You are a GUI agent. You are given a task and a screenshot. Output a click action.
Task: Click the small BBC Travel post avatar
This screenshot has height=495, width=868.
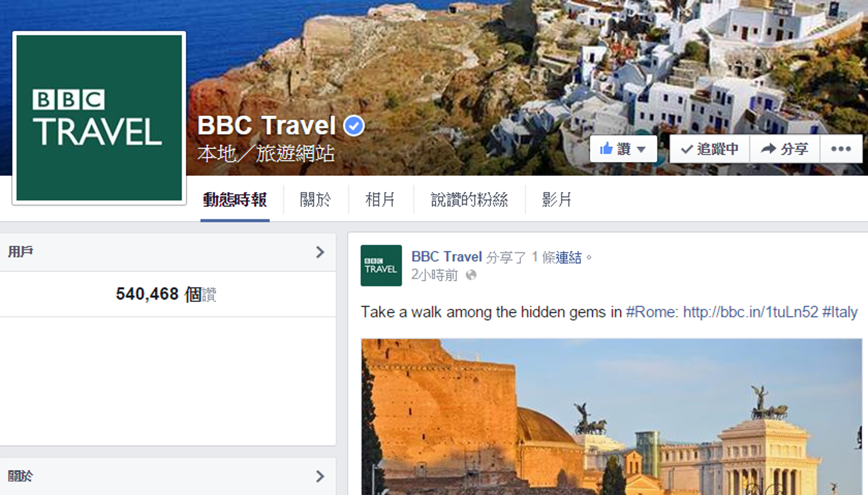pyautogui.click(x=381, y=266)
